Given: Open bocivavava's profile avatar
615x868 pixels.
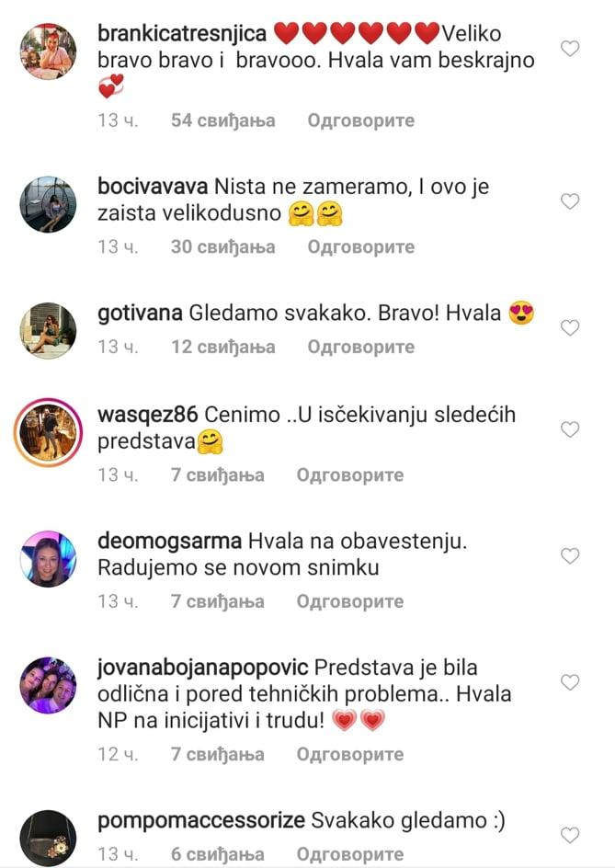Looking at the screenshot, I should pos(48,204).
